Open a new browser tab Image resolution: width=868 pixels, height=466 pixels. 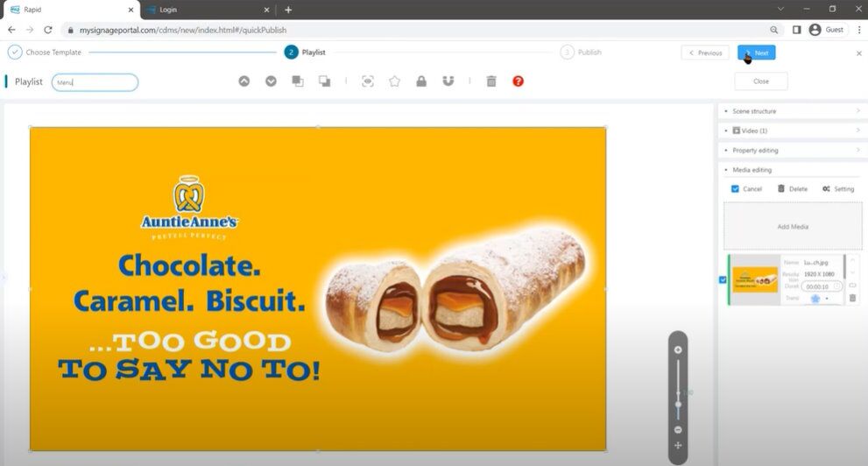[288, 10]
